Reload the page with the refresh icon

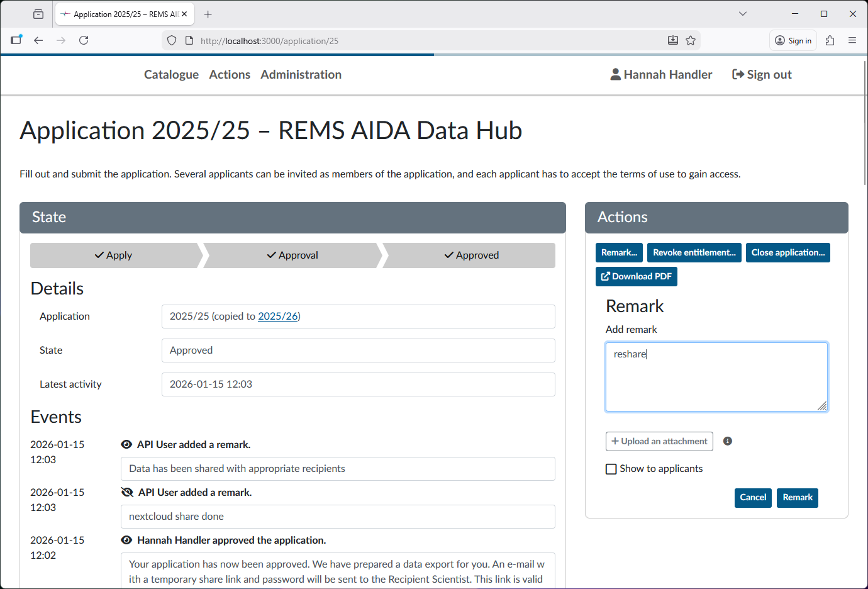[84, 40]
